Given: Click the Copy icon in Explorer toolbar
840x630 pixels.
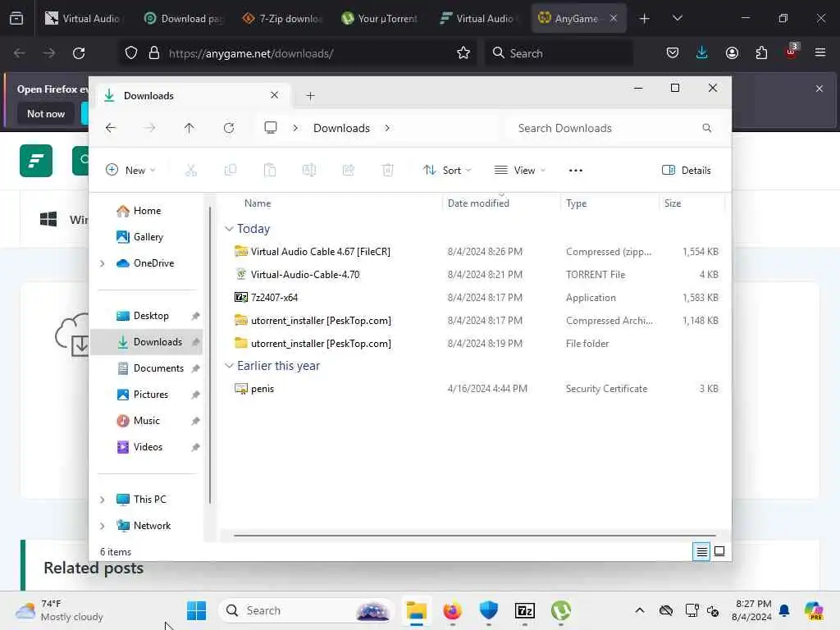Looking at the screenshot, I should [x=231, y=171].
